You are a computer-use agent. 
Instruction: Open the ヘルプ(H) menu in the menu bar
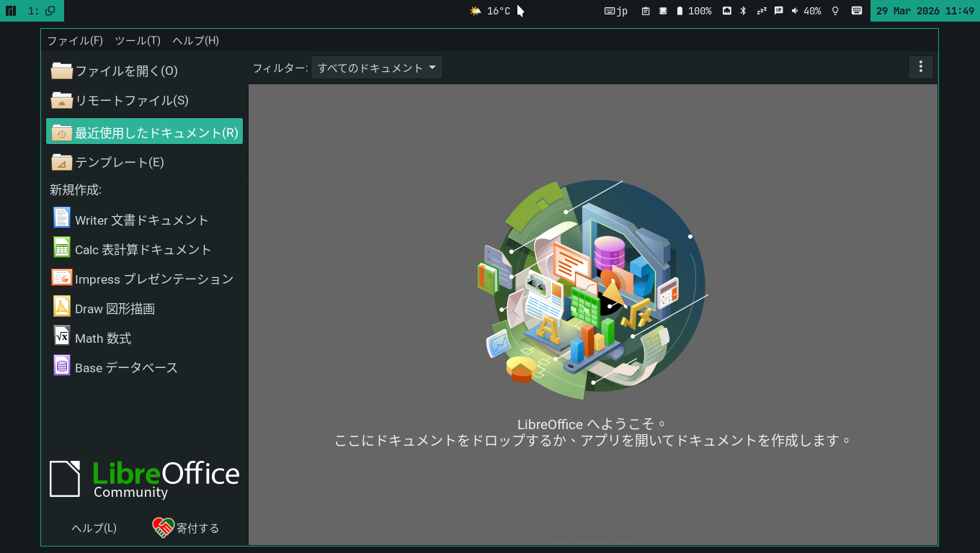coord(195,40)
